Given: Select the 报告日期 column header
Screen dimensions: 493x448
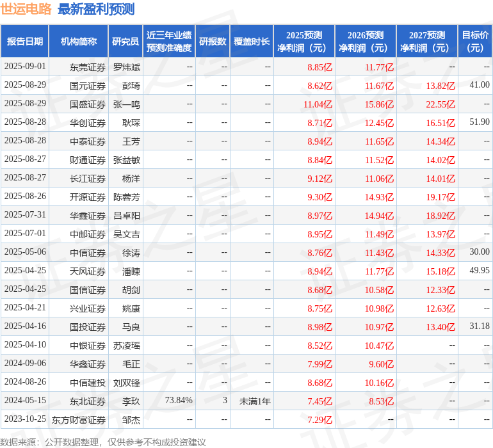Looking at the screenshot, I should pos(25,41).
